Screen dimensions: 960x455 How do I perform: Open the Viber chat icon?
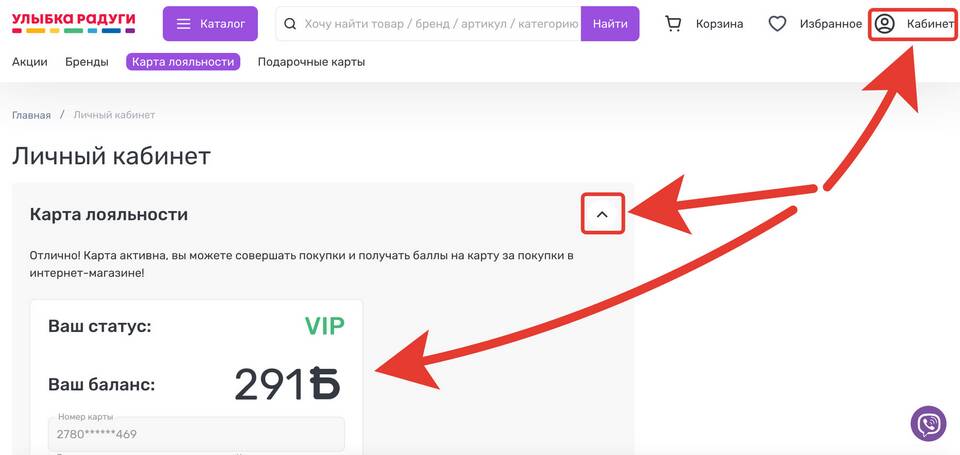[x=928, y=423]
